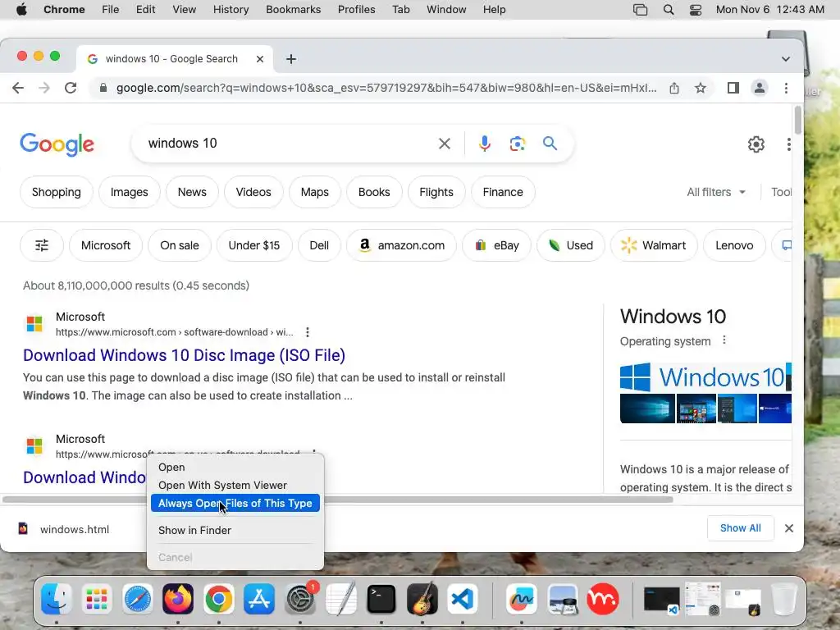Select the amazon.com chip

click(402, 245)
